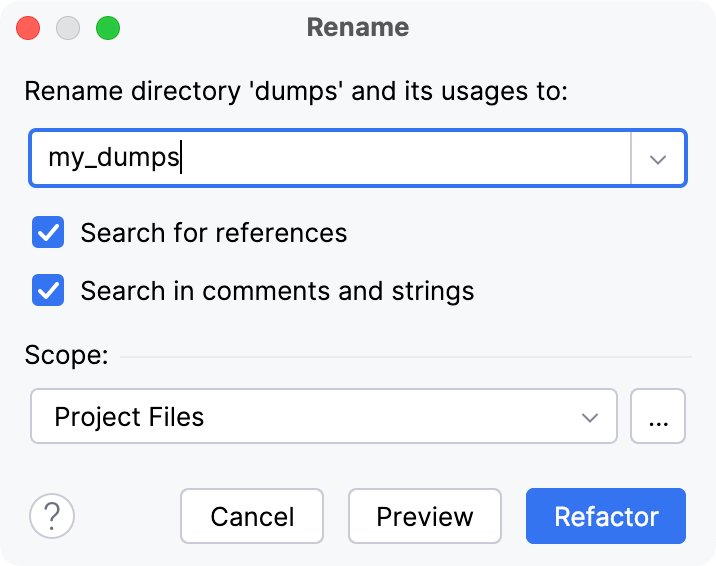This screenshot has width=716, height=566.
Task: Close the Rename dialog with red button
Action: (x=29, y=28)
